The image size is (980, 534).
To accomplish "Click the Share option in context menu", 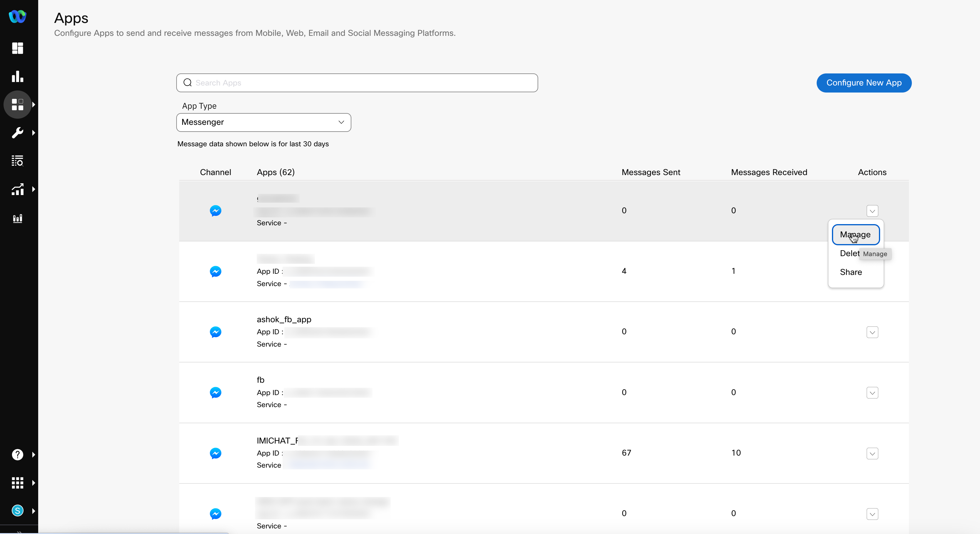I will click(x=851, y=272).
